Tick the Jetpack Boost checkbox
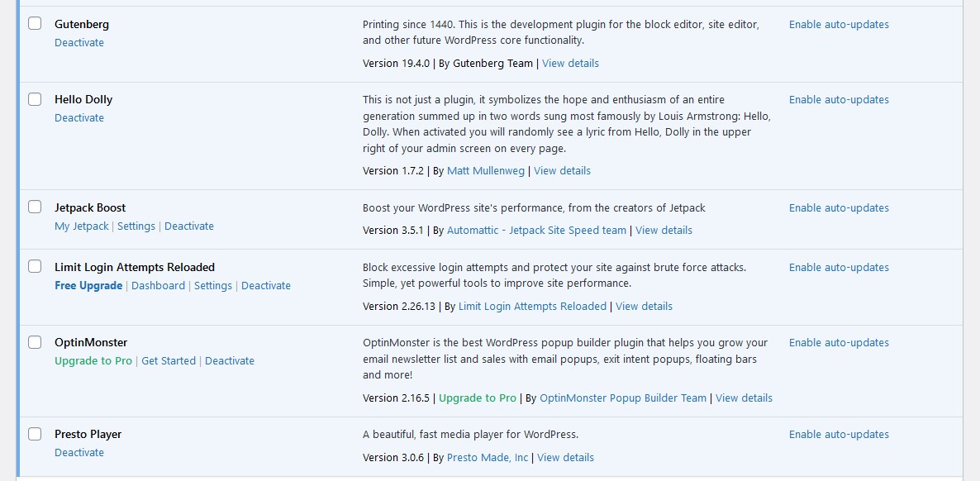The height and width of the screenshot is (481, 980). (x=35, y=207)
